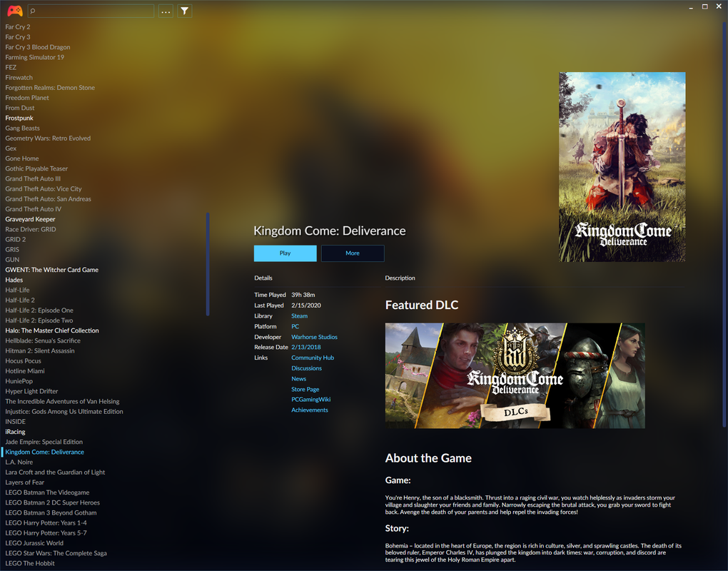Focus the library search box
Viewport: 728px width, 571px height.
(91, 11)
